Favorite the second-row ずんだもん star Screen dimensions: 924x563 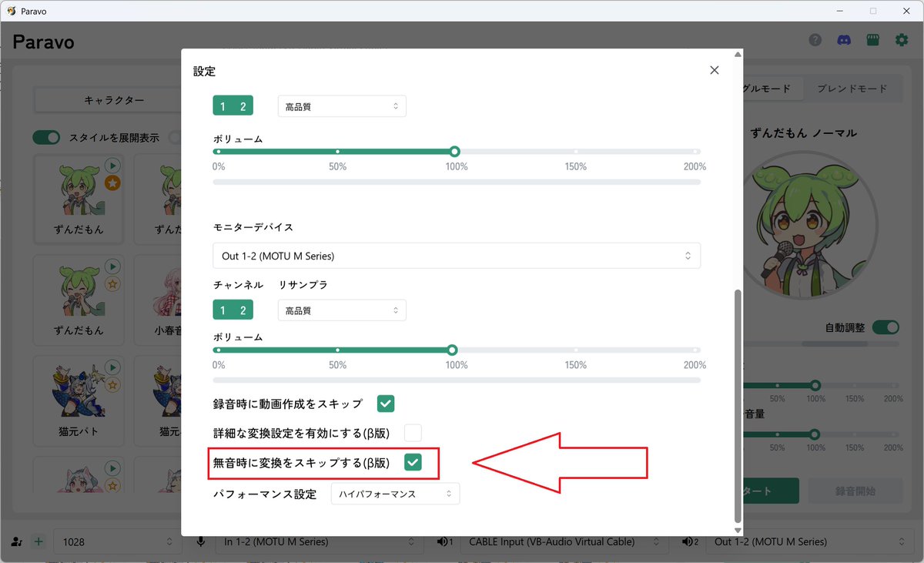[x=112, y=283]
